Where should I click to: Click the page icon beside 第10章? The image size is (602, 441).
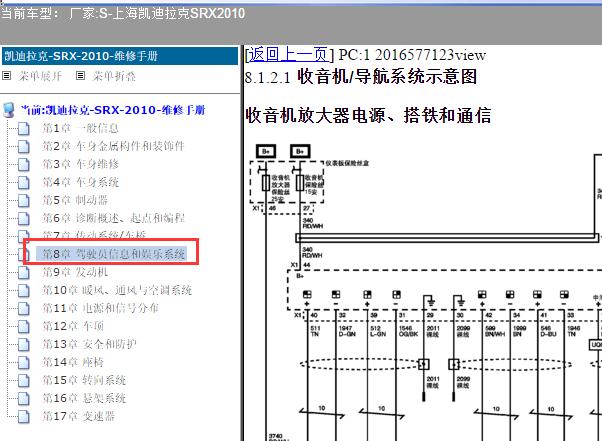[x=23, y=291]
